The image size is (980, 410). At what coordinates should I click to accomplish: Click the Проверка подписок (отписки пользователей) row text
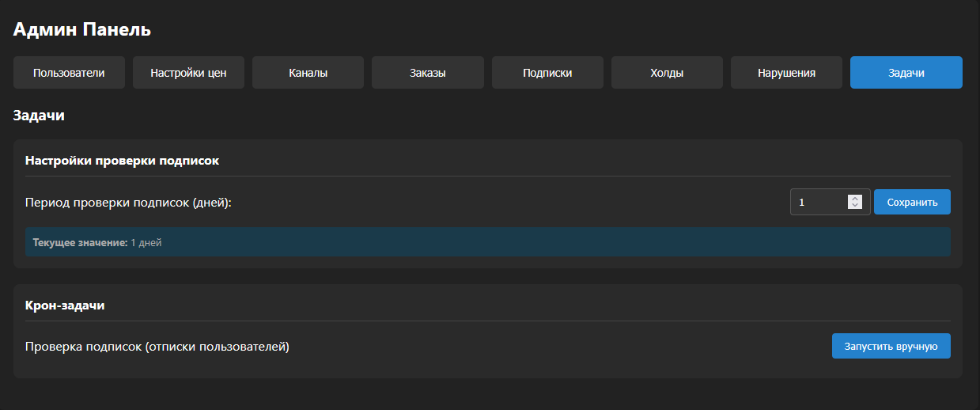[x=157, y=346]
